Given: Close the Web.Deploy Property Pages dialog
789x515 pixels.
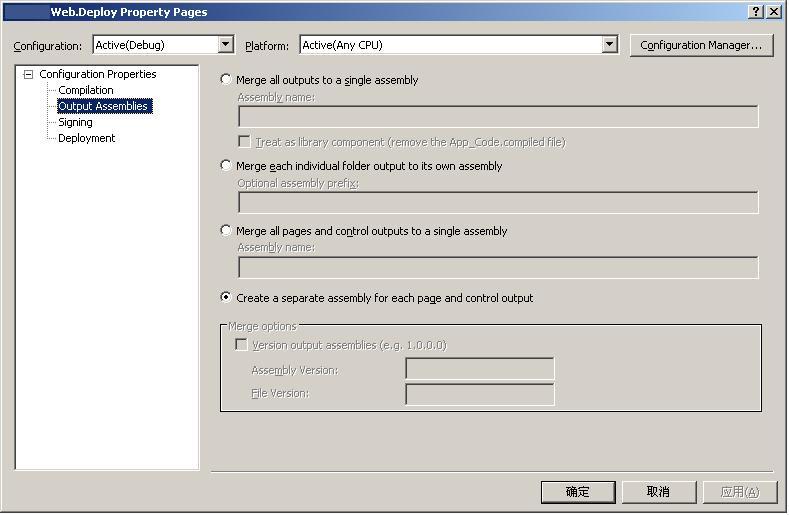Looking at the screenshot, I should tap(773, 12).
